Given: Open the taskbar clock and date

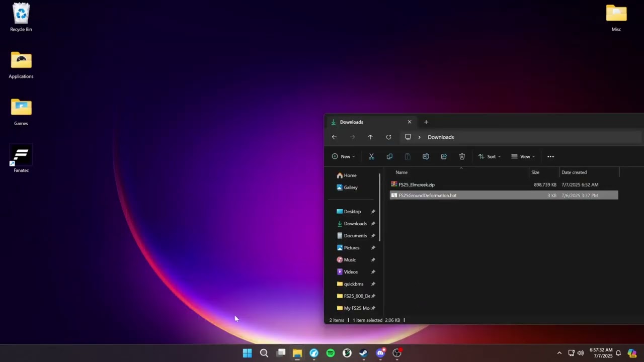Looking at the screenshot, I should click(x=601, y=353).
